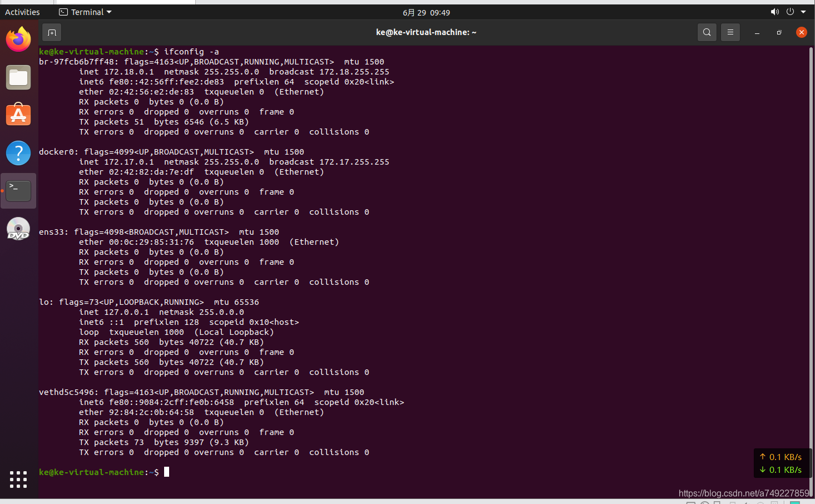Select the Terminal icon in dock

pos(18,190)
